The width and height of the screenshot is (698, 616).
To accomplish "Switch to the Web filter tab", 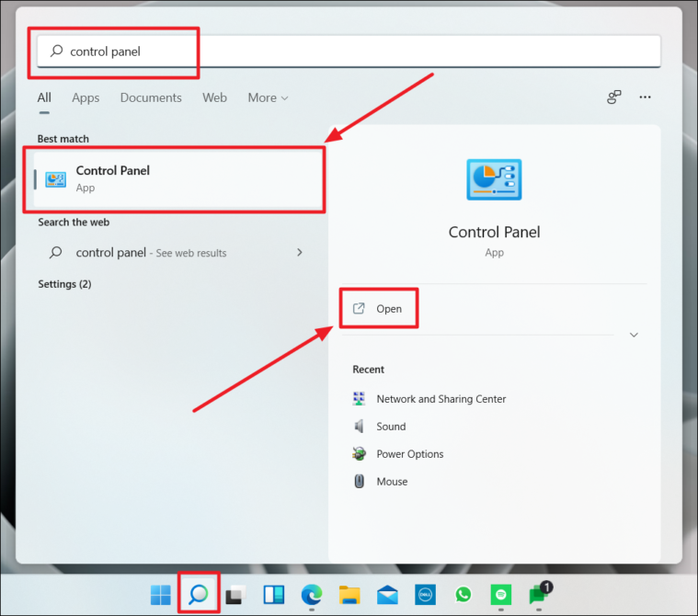I will tap(214, 97).
